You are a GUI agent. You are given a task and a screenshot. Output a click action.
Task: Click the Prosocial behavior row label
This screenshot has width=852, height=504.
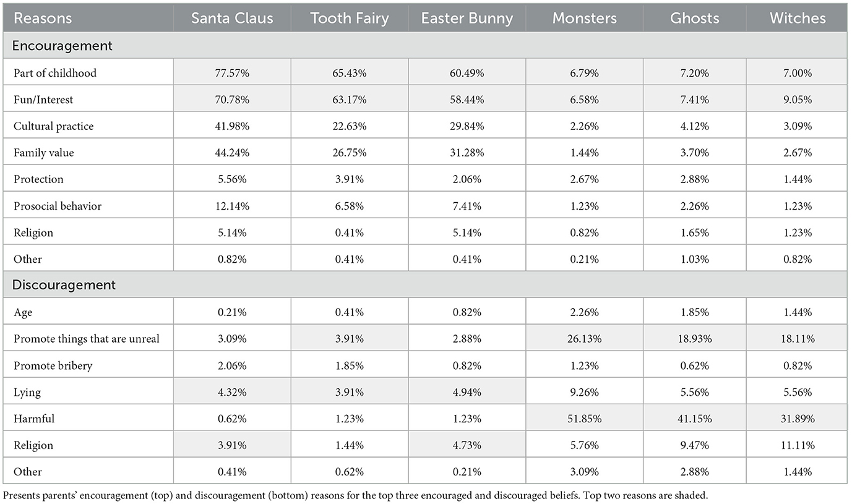[x=58, y=206]
